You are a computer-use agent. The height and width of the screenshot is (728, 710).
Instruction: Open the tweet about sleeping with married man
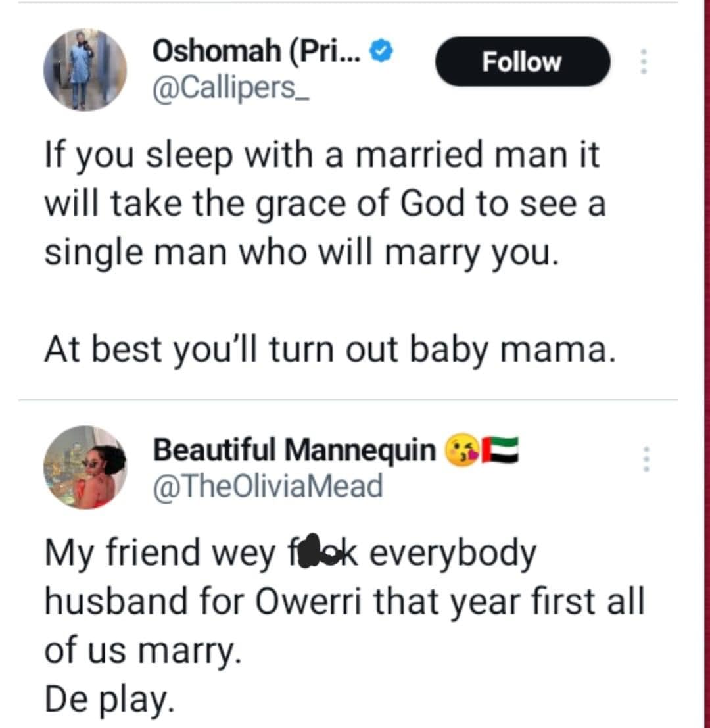pyautogui.click(x=322, y=205)
